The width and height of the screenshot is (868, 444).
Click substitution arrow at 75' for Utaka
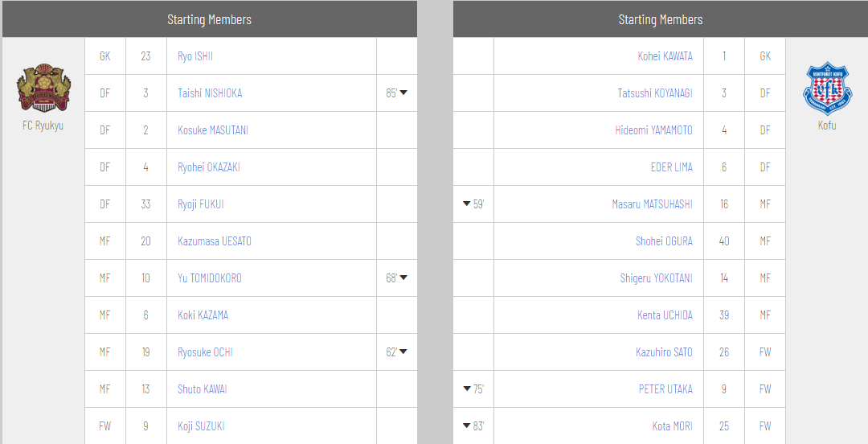coord(467,389)
